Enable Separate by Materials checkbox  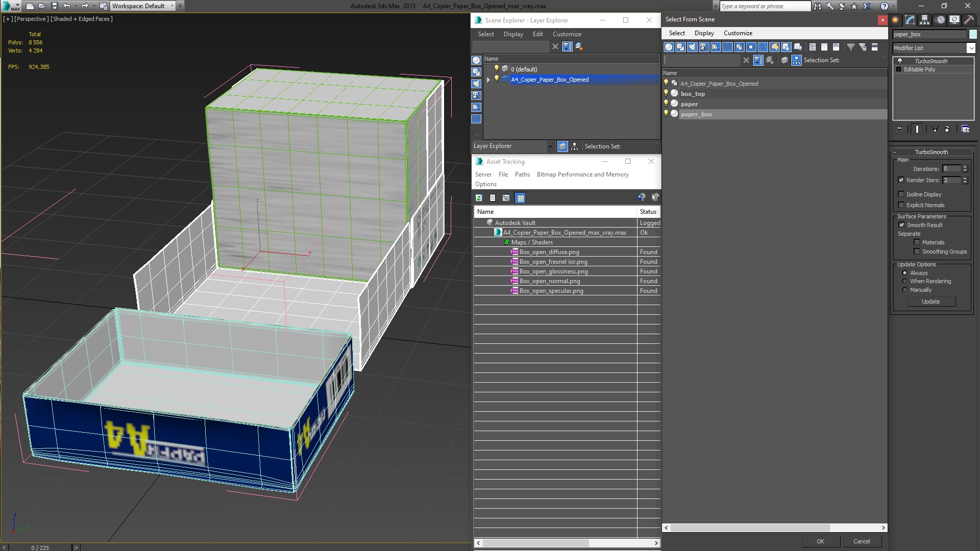917,242
